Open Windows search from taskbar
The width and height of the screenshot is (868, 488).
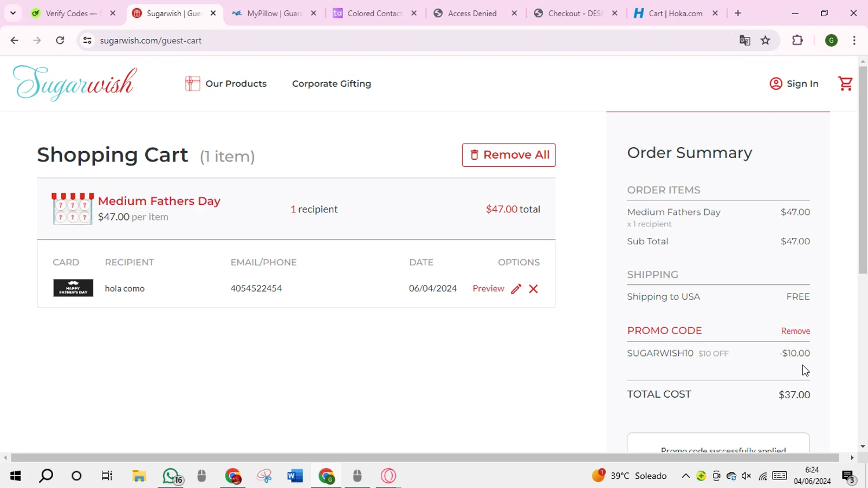pyautogui.click(x=46, y=476)
